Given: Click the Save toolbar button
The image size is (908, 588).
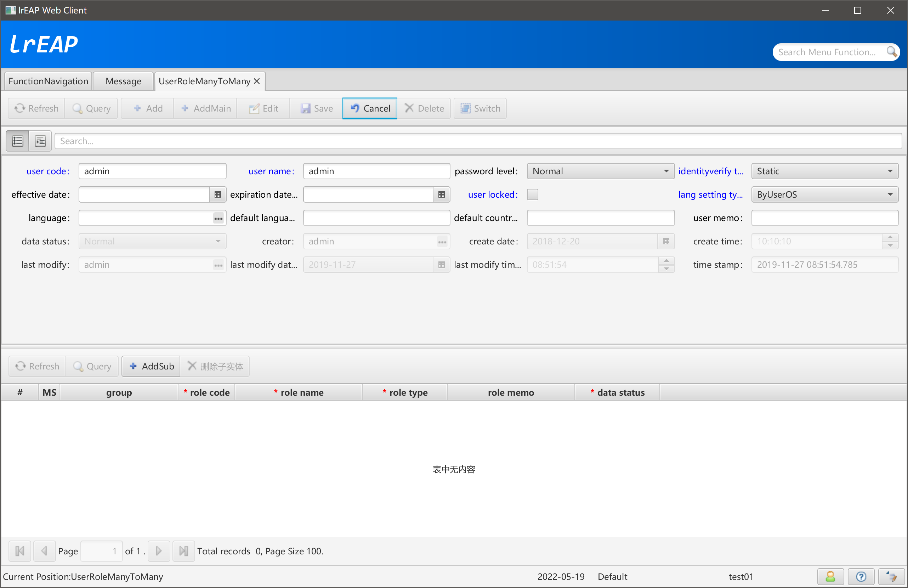Looking at the screenshot, I should point(316,108).
